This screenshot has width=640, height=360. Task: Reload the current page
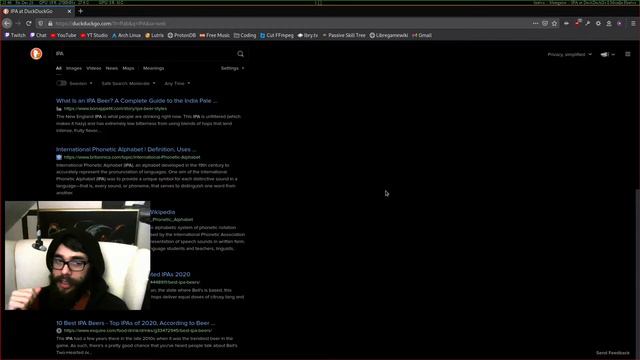point(29,24)
